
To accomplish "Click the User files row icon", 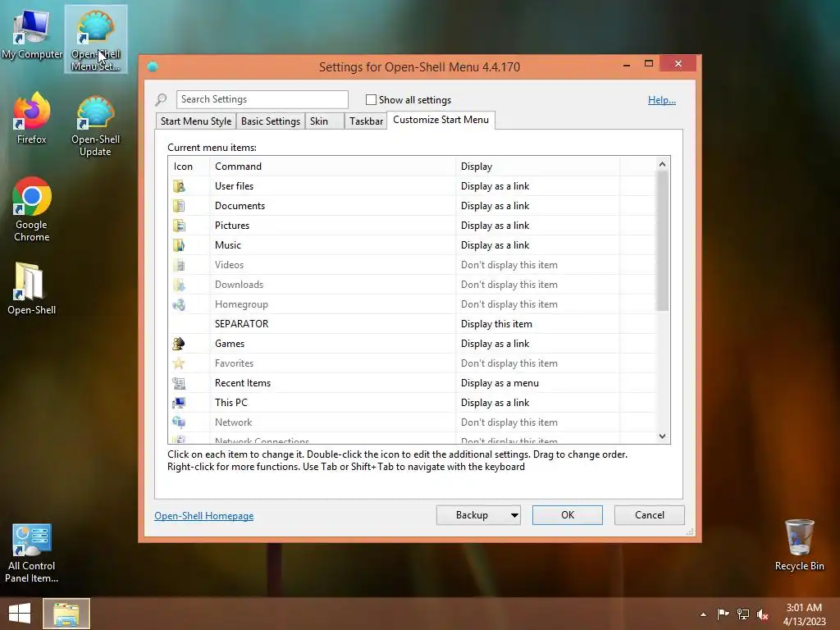I will (179, 186).
